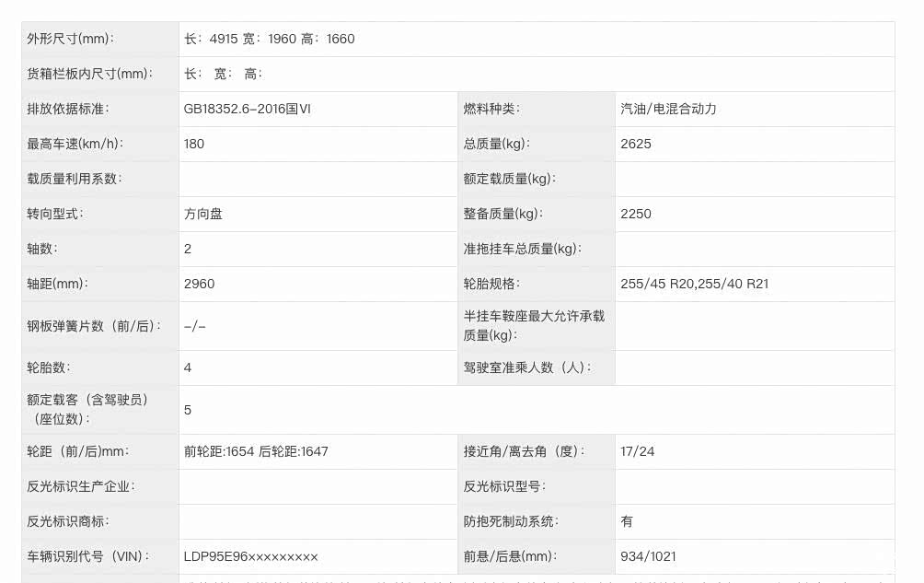924x583 pixels.
Task: Select the VIN value LDP95E96×××××××××
Action: pyautogui.click(x=251, y=556)
